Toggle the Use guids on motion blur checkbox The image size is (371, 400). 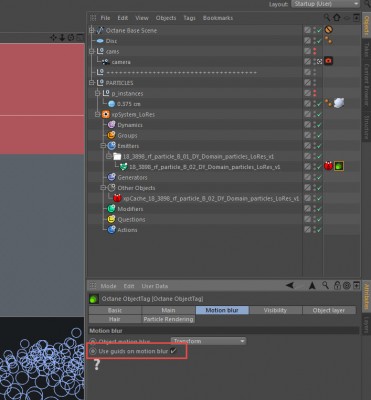point(173,351)
